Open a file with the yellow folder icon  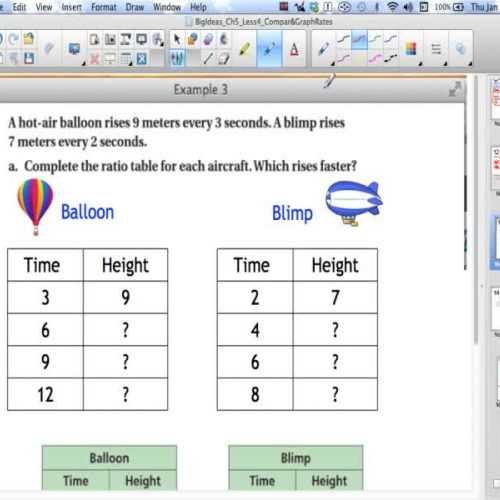[x=29, y=39]
